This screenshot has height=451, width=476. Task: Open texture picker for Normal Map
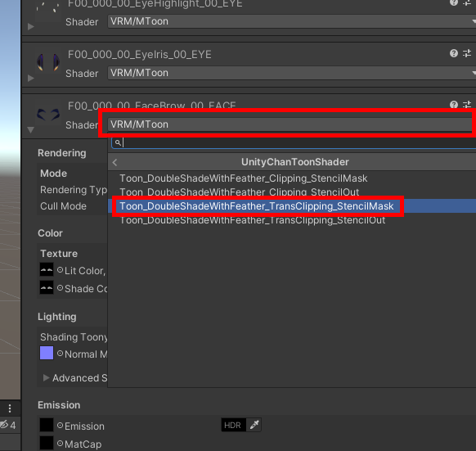pyautogui.click(x=60, y=354)
